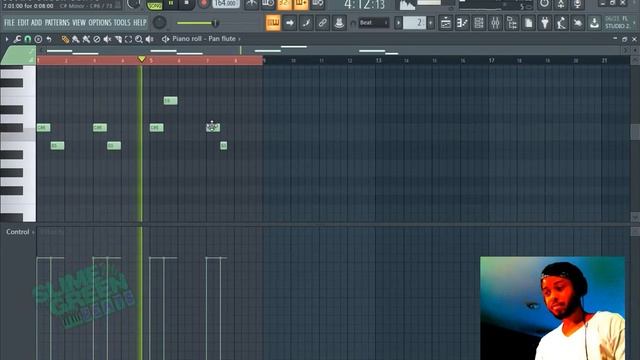Pause playback with the pause button
The height and width of the screenshot is (360, 640).
[171, 4]
